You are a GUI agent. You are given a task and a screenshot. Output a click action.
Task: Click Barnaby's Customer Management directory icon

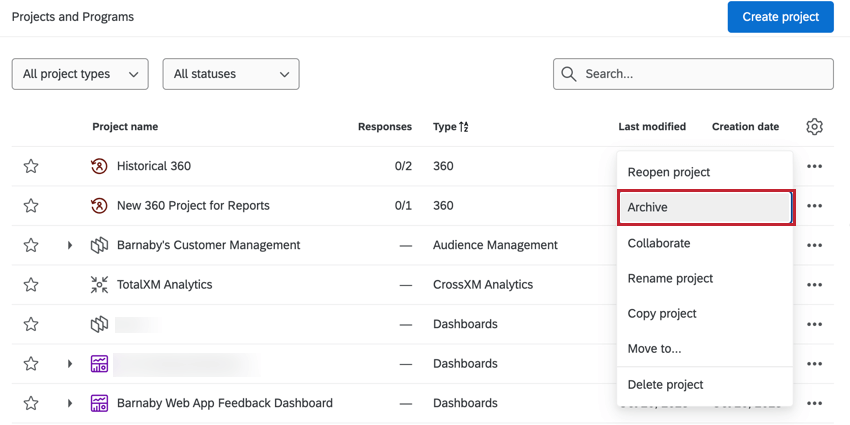pyautogui.click(x=99, y=245)
